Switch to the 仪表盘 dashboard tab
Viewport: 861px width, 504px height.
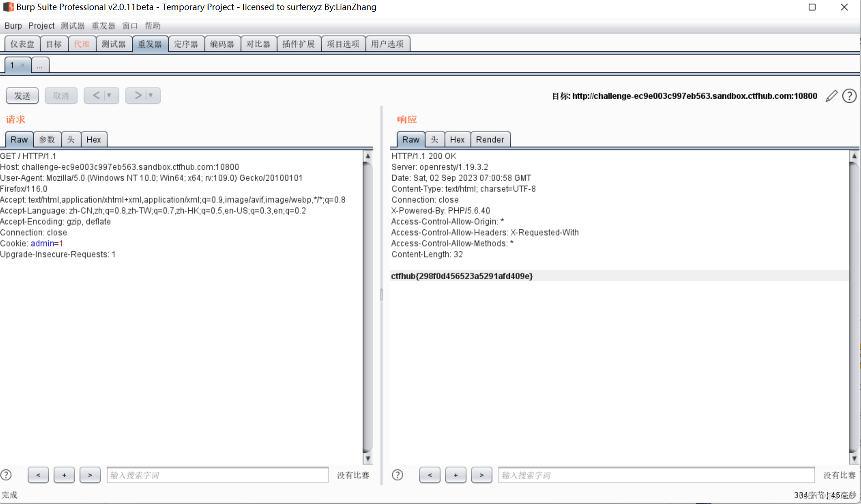pos(22,44)
